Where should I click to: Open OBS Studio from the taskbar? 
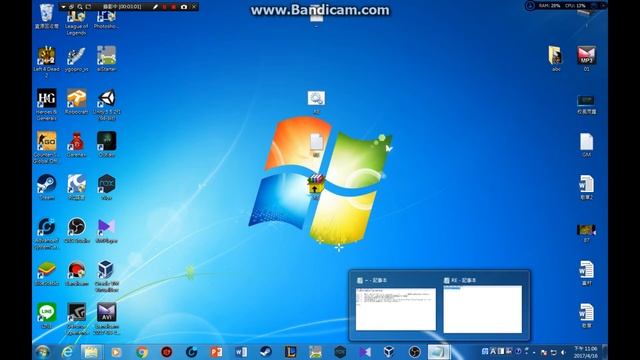[x=414, y=352]
